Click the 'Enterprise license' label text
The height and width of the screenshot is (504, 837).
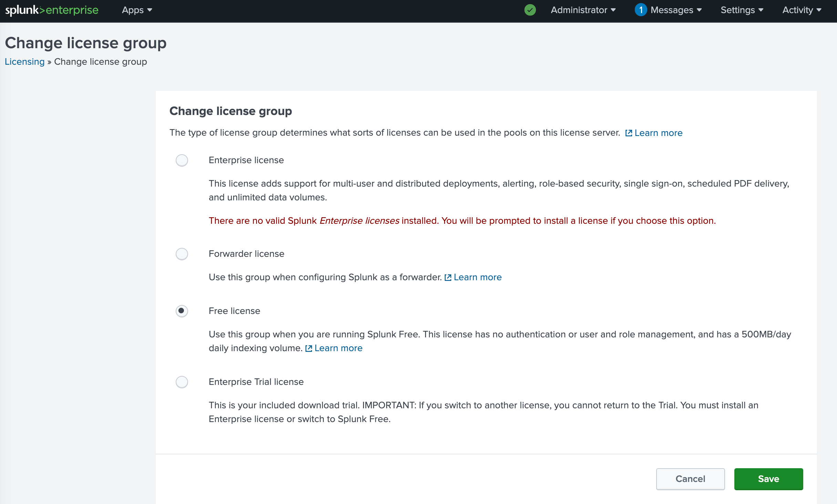pos(246,160)
